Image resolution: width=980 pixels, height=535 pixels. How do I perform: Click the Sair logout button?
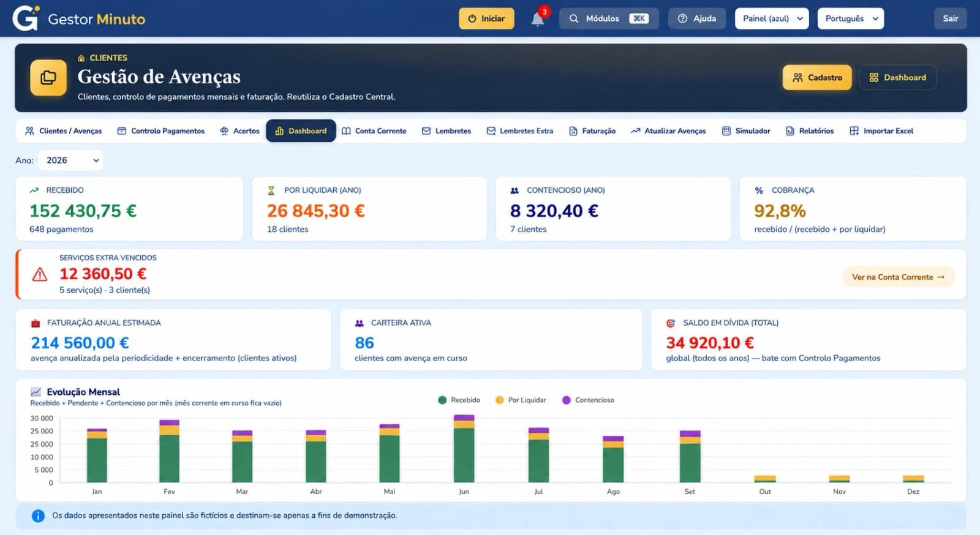(950, 18)
